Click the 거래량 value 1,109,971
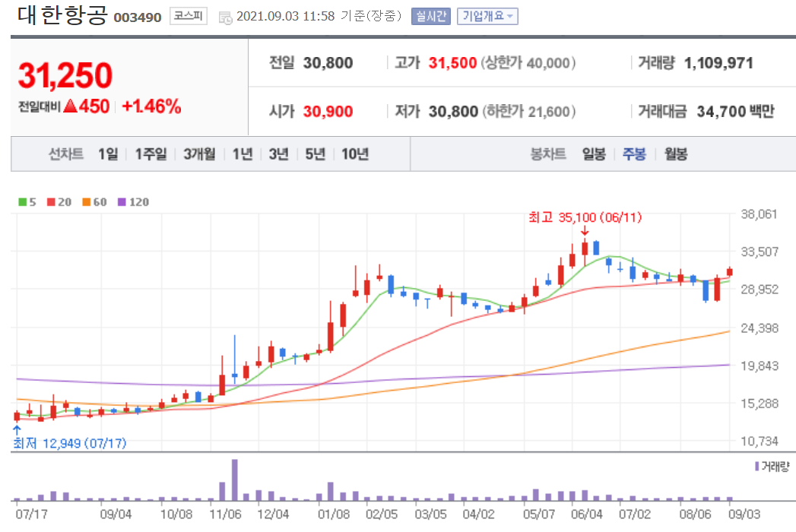 (x=718, y=63)
